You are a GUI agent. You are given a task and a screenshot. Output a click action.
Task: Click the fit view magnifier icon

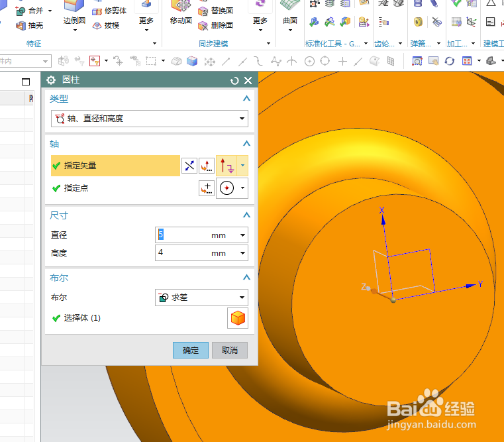[417, 61]
